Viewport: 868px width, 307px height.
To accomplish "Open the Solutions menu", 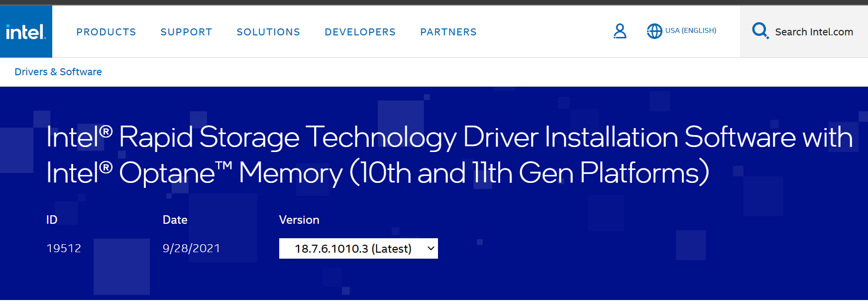I will coord(268,32).
